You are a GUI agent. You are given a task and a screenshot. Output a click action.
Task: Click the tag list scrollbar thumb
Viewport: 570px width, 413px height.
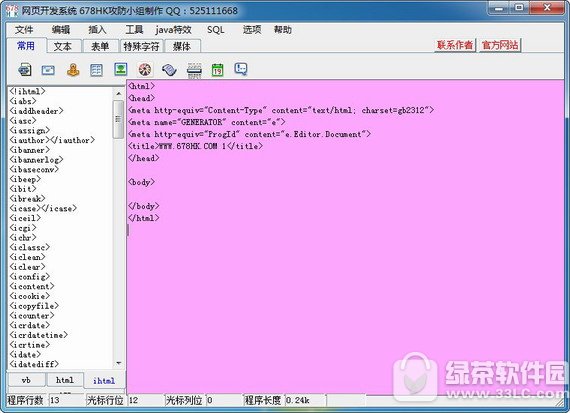(119, 119)
